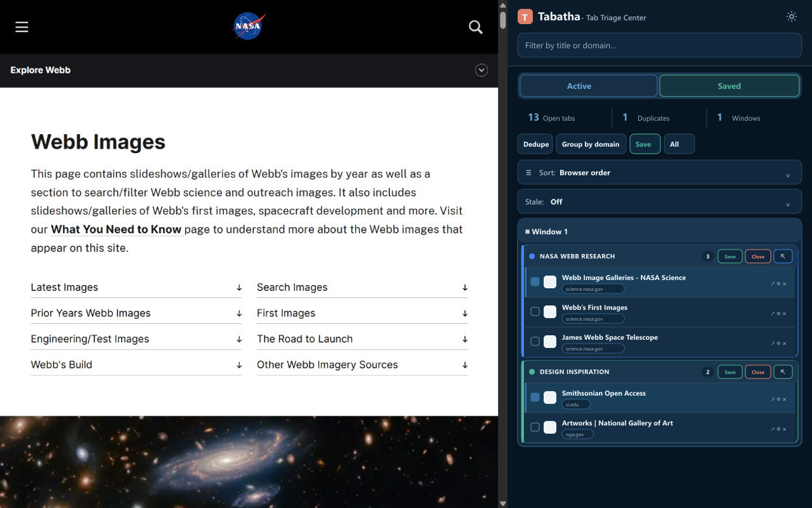This screenshot has height=508, width=812.
Task: Switch to the Active tab
Action: tap(589, 86)
